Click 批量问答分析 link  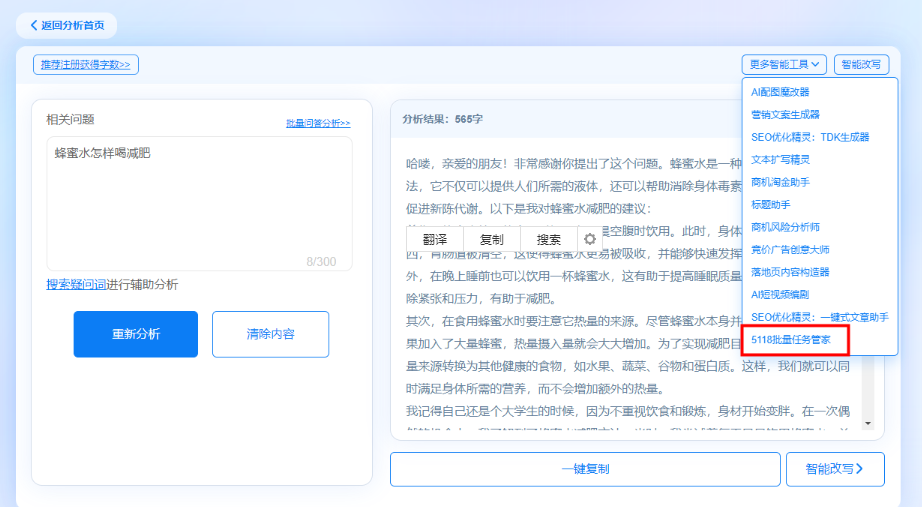click(x=318, y=123)
